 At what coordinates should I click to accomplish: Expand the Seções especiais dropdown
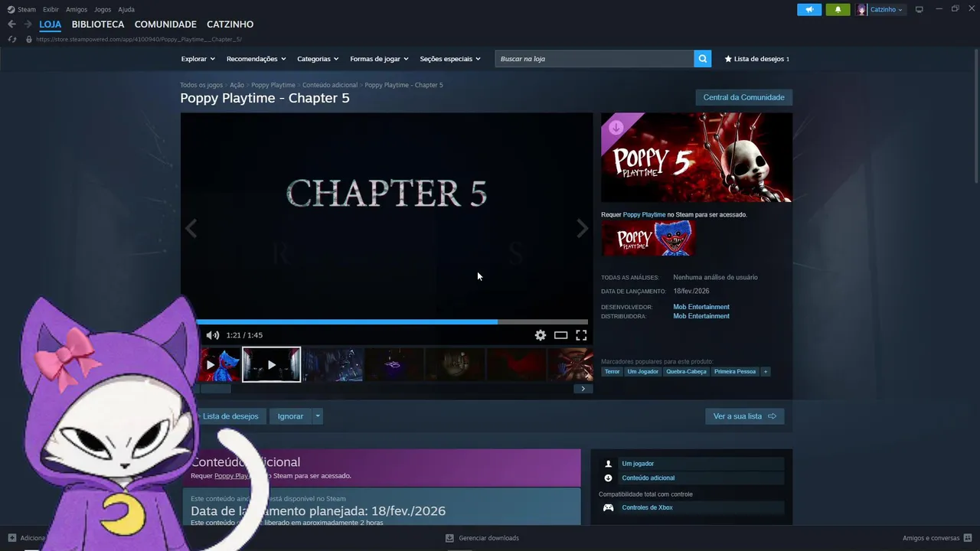click(450, 59)
